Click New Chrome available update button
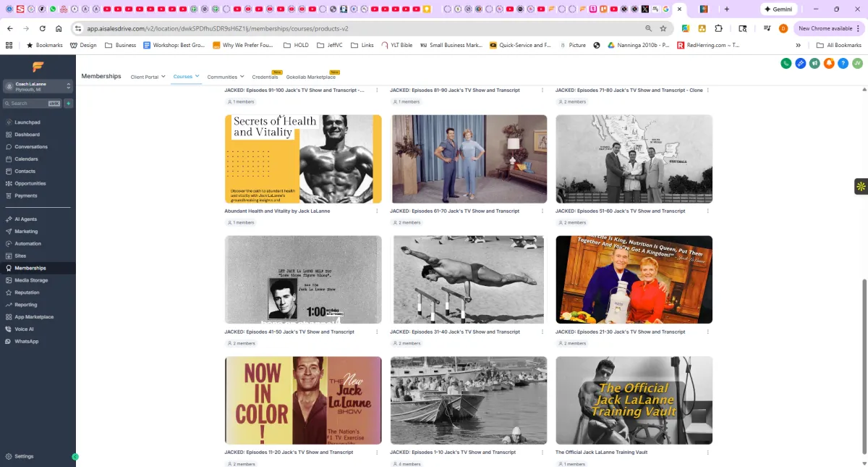The width and height of the screenshot is (868, 467). (x=829, y=28)
